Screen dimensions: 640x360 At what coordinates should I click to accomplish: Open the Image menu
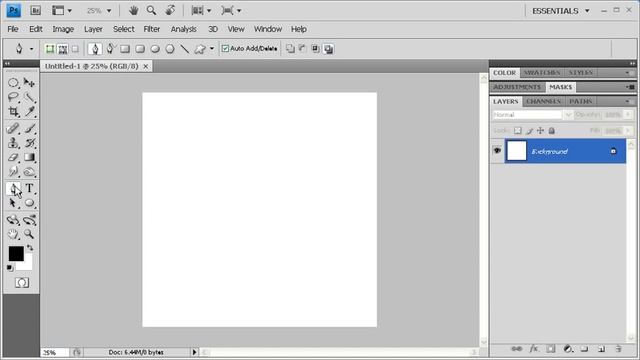(x=63, y=29)
